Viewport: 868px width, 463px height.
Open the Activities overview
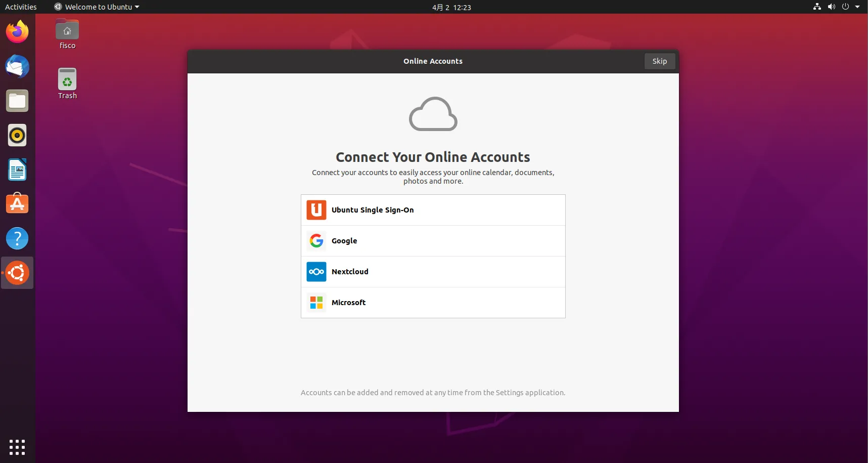click(21, 7)
